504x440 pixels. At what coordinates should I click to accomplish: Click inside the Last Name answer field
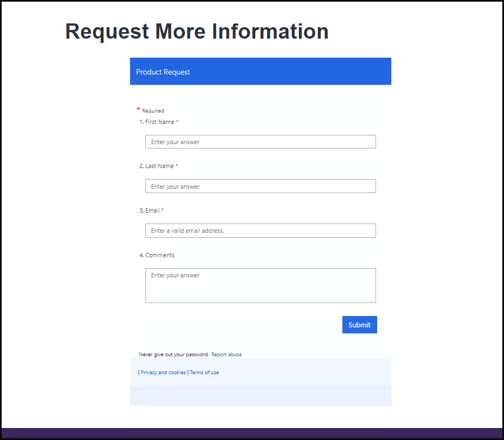click(x=260, y=186)
